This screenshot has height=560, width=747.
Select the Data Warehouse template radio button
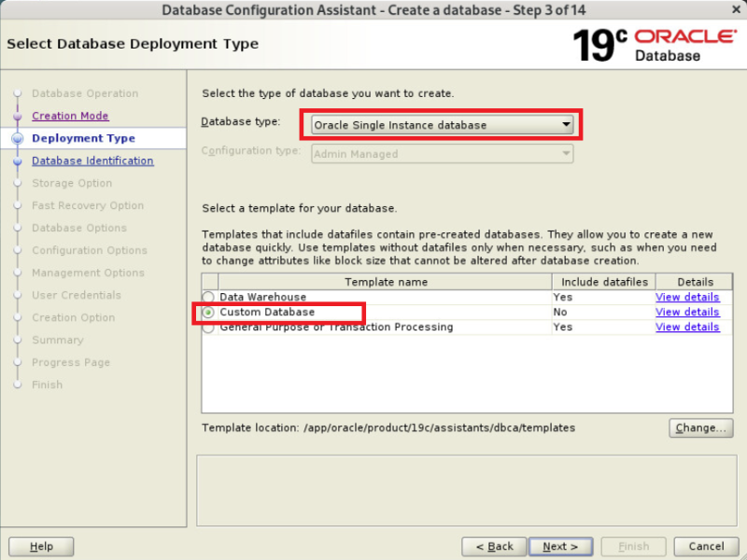[208, 297]
